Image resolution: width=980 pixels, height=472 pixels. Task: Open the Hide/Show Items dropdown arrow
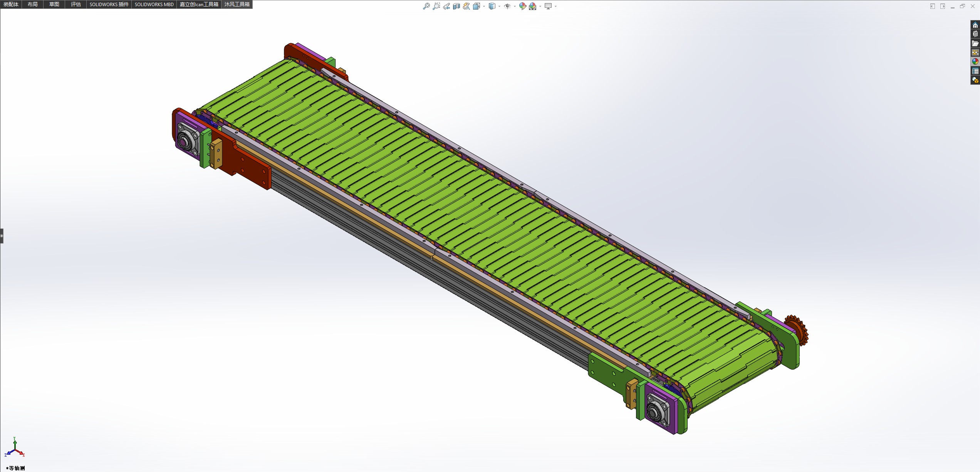tap(515, 7)
